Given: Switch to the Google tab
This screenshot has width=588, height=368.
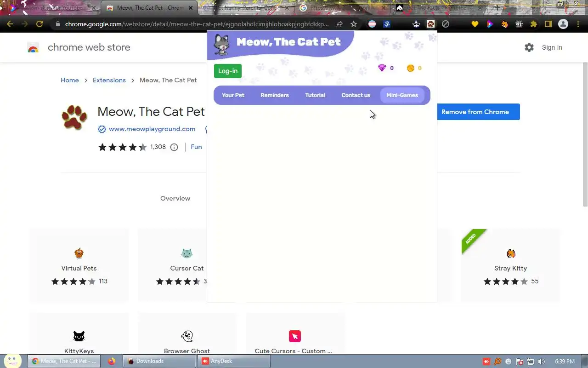Looking at the screenshot, I should (342, 8).
